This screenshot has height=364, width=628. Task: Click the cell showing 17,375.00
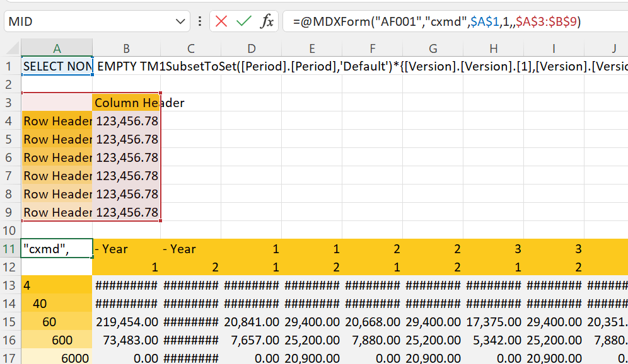point(493,322)
